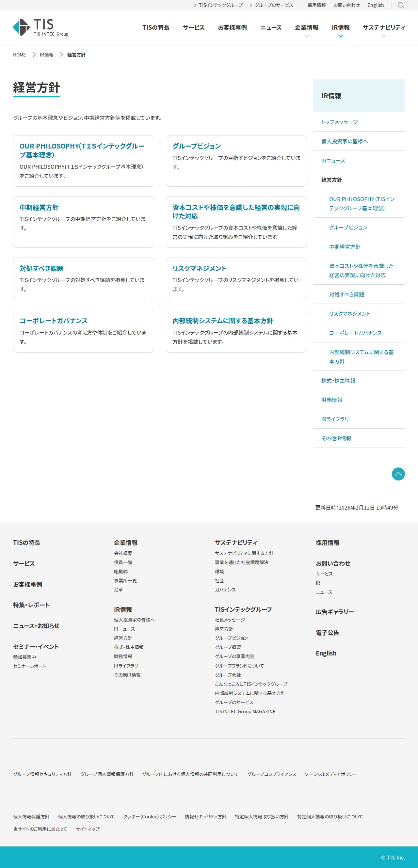Switch to English in the top bar

(376, 5)
